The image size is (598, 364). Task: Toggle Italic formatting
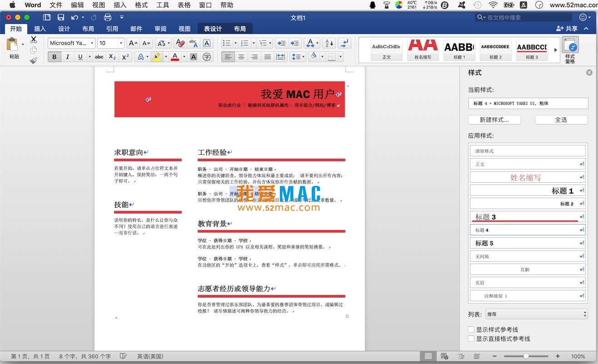click(x=67, y=57)
